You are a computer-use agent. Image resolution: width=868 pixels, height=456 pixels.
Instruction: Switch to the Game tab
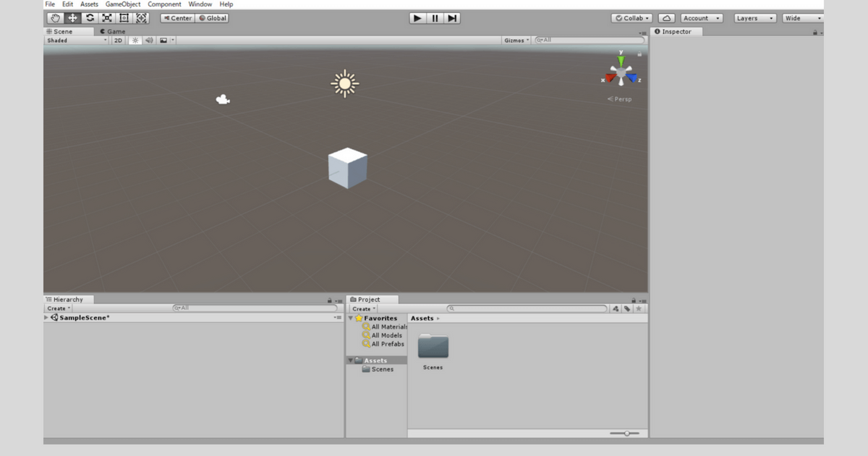coord(113,31)
